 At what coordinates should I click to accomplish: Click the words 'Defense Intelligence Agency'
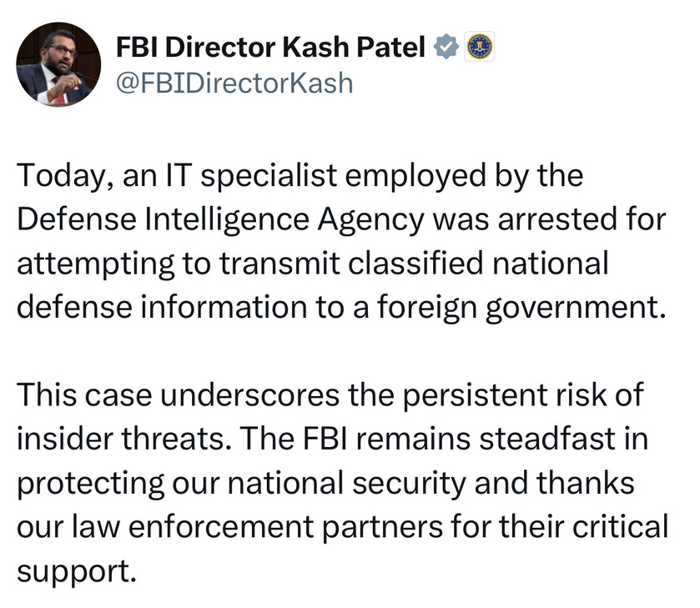pyautogui.click(x=220, y=220)
